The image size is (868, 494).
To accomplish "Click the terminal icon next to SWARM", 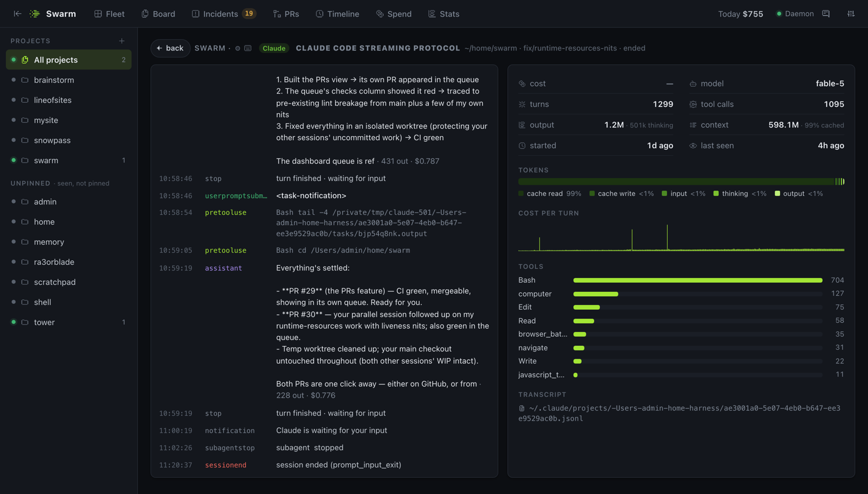I will click(248, 48).
